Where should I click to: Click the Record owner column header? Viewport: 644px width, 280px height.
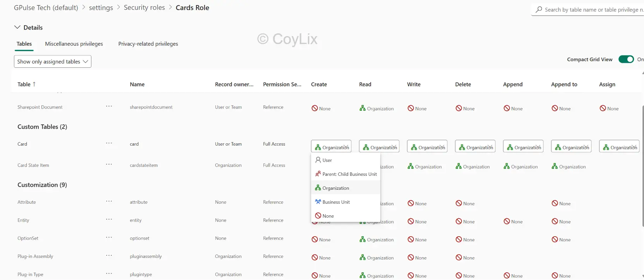tap(234, 84)
